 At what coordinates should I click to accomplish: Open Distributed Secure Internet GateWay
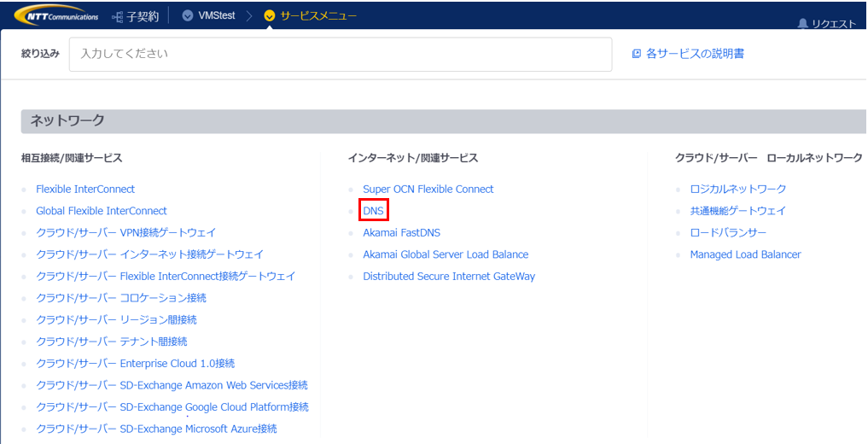449,277
